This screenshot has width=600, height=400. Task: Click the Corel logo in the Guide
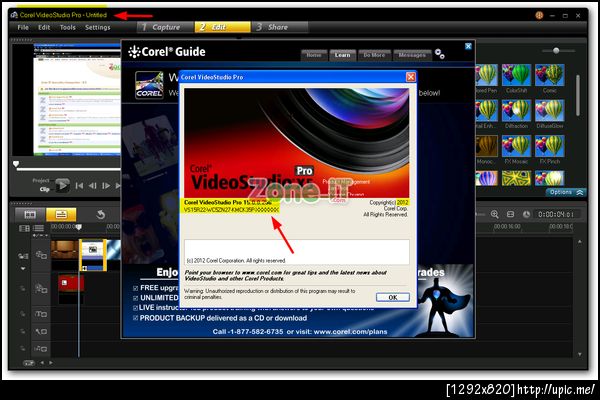(x=149, y=85)
